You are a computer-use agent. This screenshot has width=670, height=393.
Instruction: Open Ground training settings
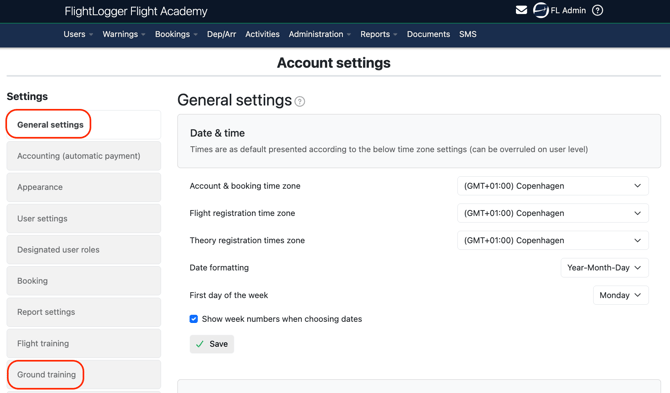click(84, 375)
